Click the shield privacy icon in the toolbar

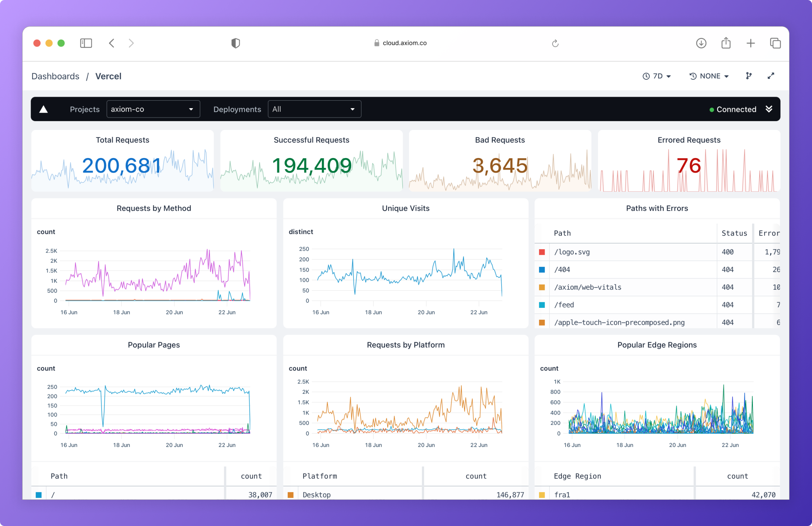235,43
